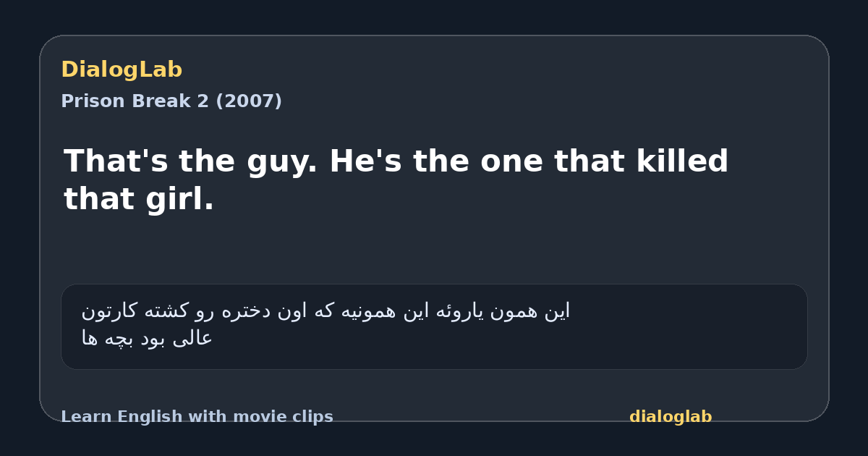The image size is (868, 456).
Task: Open the Prison Break 2 (2007) movie title
Action: pyautogui.click(x=171, y=101)
